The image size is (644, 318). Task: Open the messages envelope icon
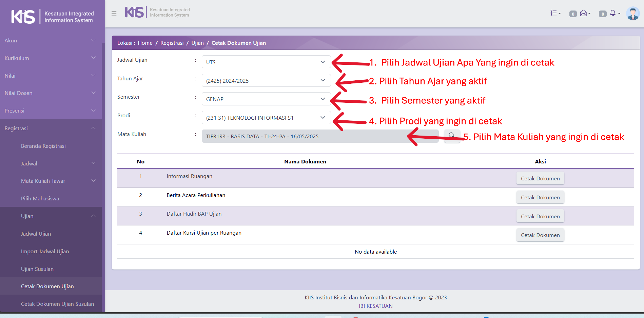(584, 13)
